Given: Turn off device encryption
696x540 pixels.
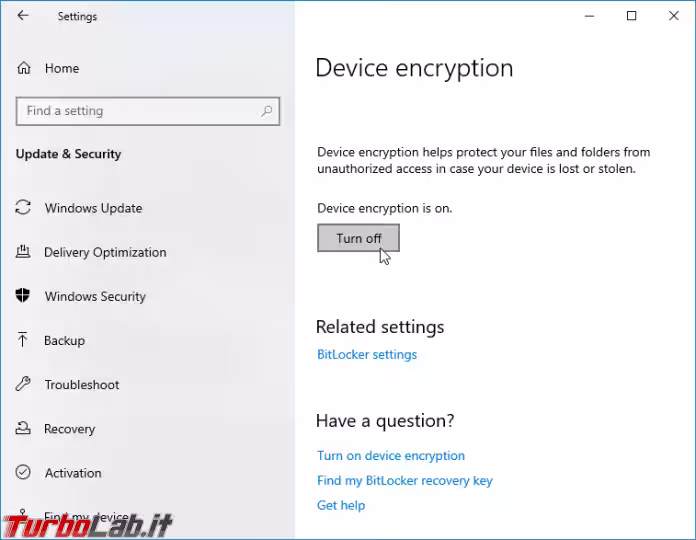Looking at the screenshot, I should [x=358, y=238].
